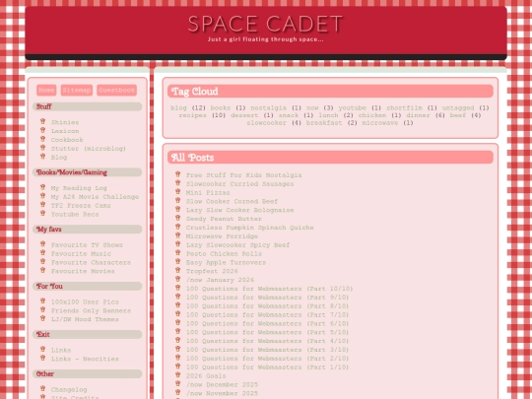
Task: Open Easy Apple Turnovers post
Action: [x=226, y=263]
